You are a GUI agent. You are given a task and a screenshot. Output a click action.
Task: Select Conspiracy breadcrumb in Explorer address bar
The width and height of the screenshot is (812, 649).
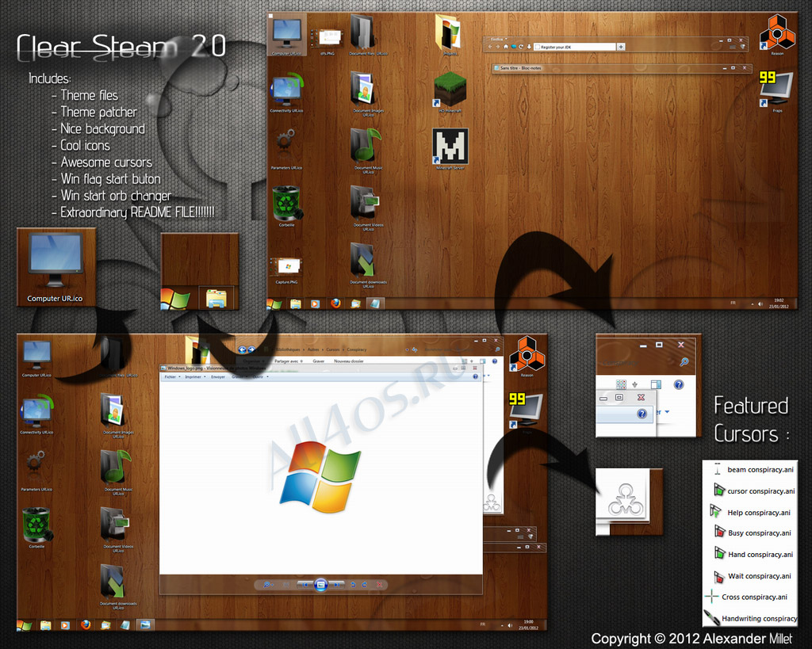(357, 350)
